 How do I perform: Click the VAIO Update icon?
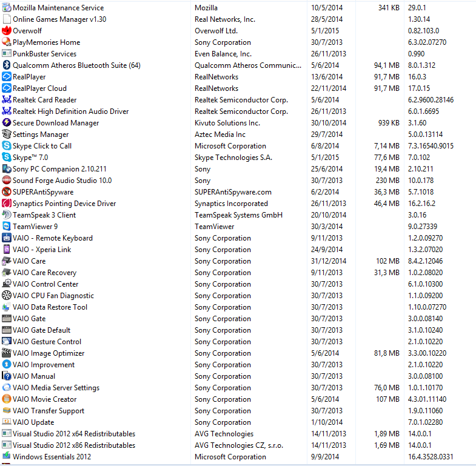(x=7, y=422)
